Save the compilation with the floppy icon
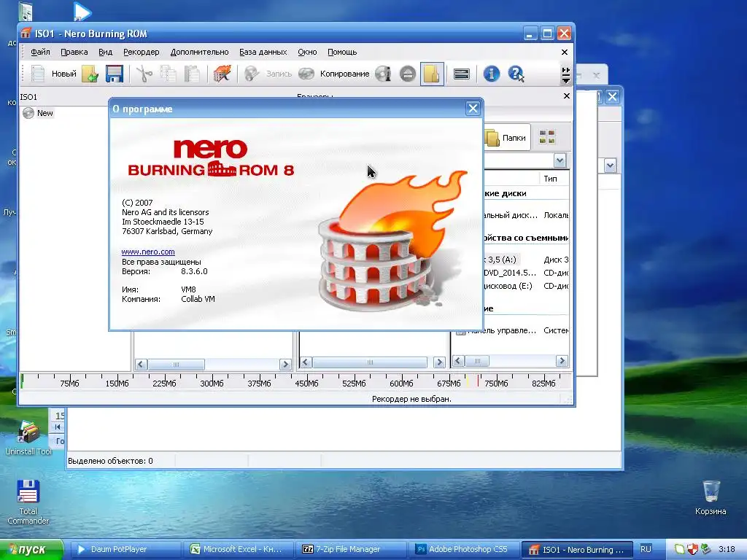The width and height of the screenshot is (747, 560). click(x=115, y=74)
